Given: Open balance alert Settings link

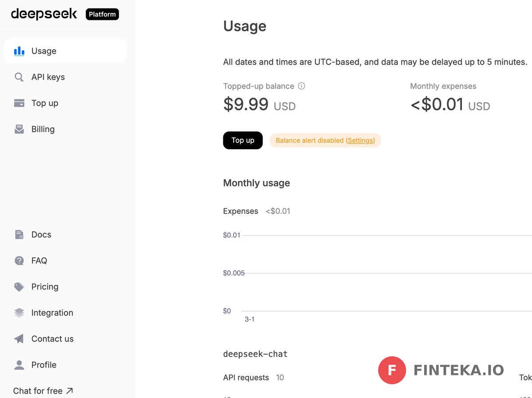Looking at the screenshot, I should 360,141.
